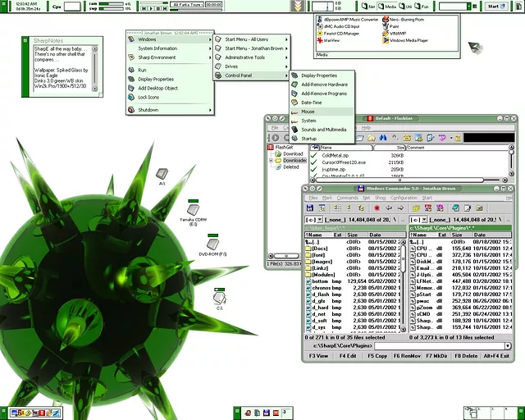Select Mouse in the Control Panel submenu

click(x=308, y=112)
